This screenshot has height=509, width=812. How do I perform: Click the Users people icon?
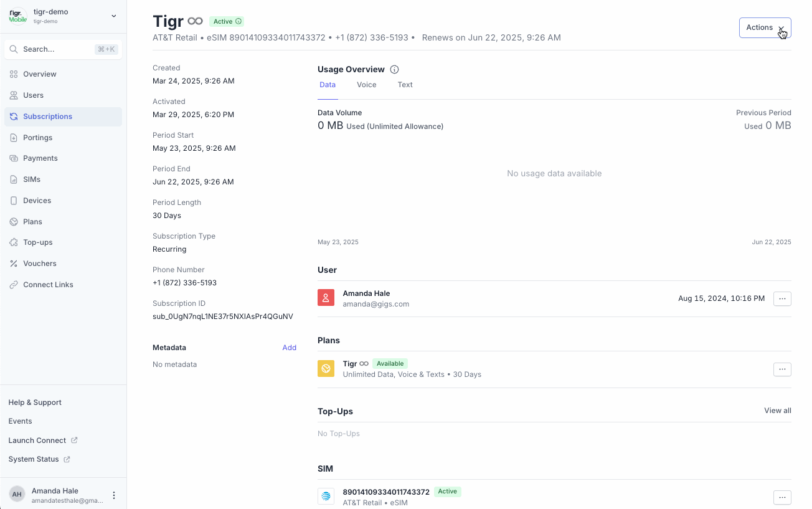[14, 95]
